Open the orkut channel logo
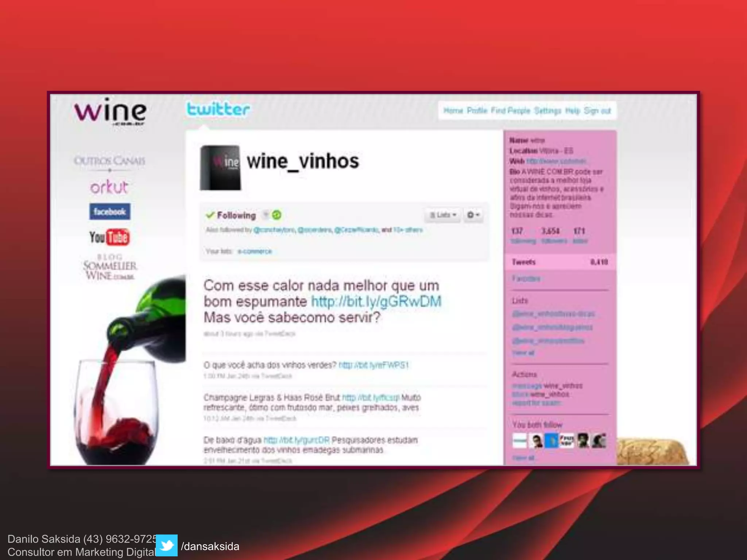 109,187
